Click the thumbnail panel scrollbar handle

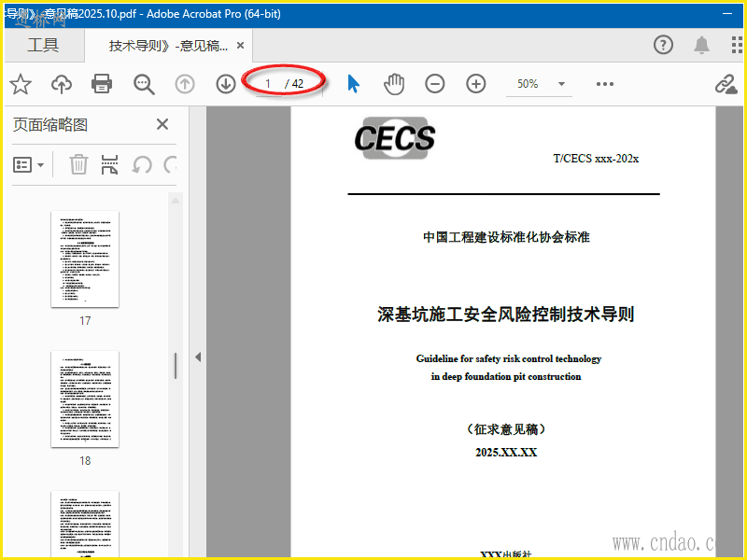click(x=176, y=366)
